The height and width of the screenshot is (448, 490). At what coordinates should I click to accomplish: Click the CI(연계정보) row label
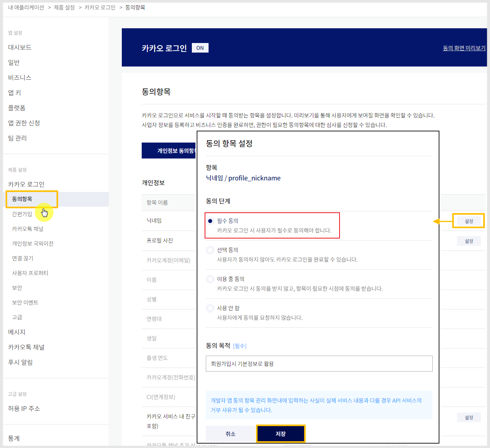click(161, 397)
